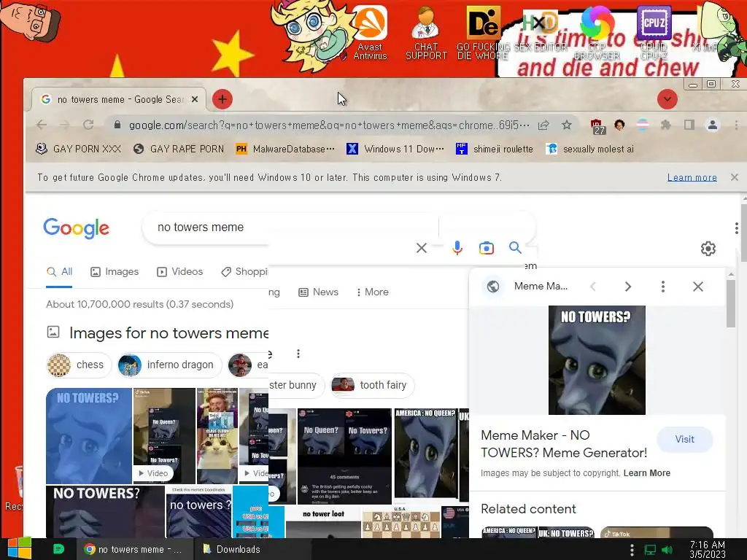The width and height of the screenshot is (747, 560).
Task: Launch the CCP Browser desktop shortcut
Action: 597,32
